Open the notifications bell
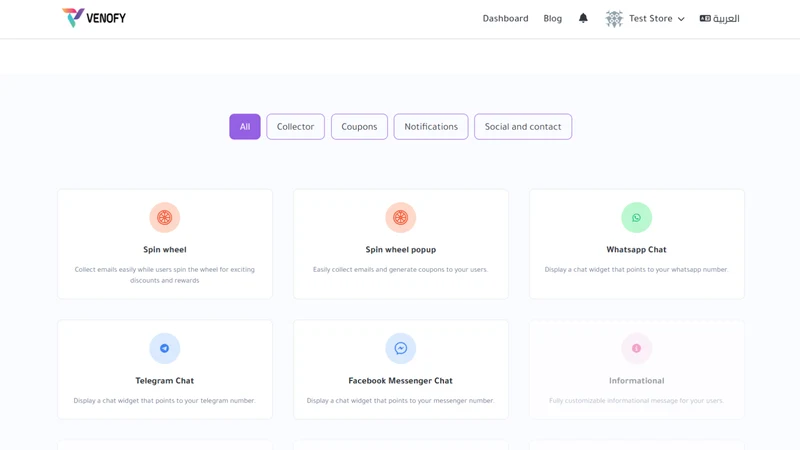Screen dimensions: 800x450 pyautogui.click(x=583, y=18)
